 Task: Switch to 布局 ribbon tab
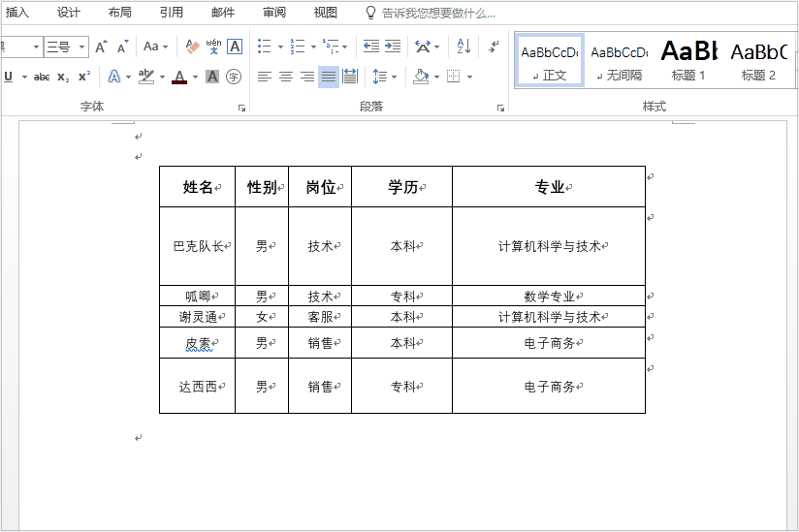(x=119, y=13)
